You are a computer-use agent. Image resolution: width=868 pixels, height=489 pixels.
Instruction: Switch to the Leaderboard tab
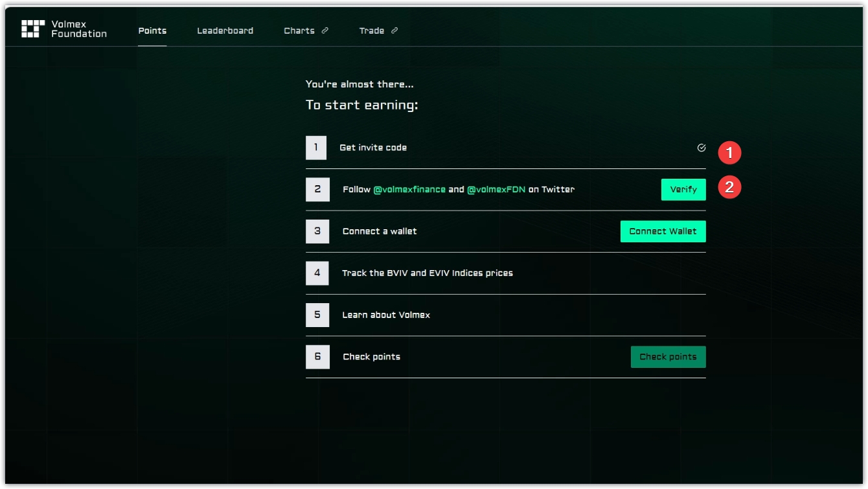click(x=225, y=30)
